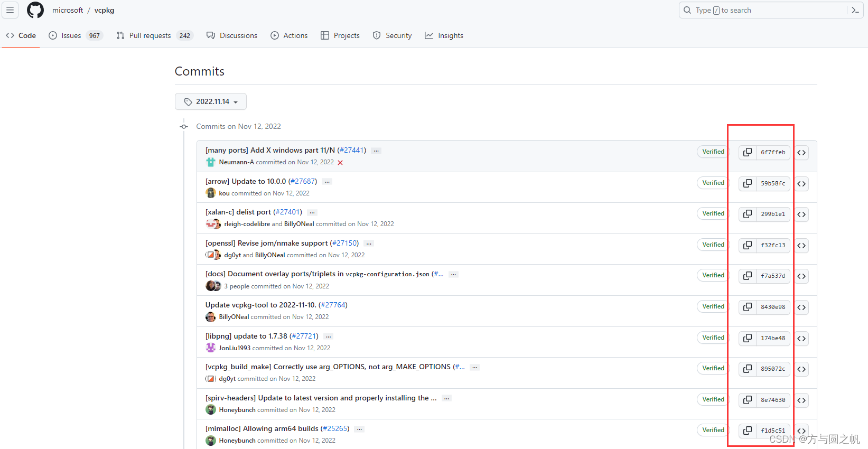Image resolution: width=868 pixels, height=449 pixels.
Task: Expand description of openssl jom/nmake commit
Action: (x=369, y=244)
